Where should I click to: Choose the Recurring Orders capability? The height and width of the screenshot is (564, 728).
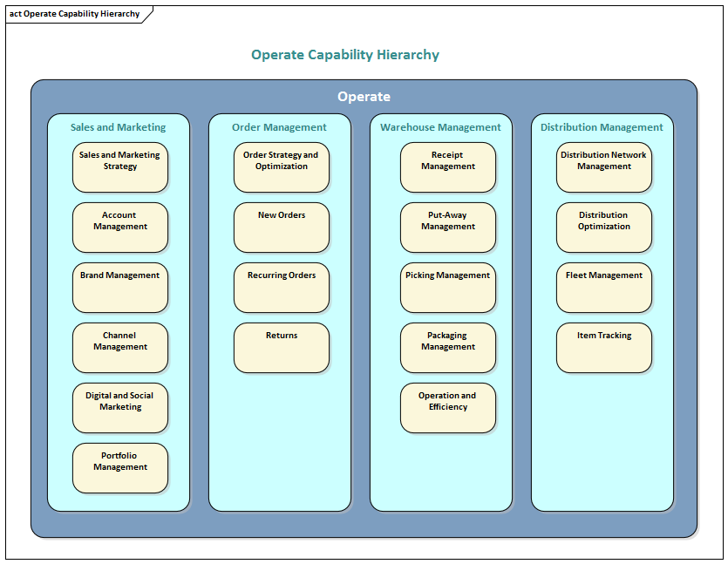281,288
